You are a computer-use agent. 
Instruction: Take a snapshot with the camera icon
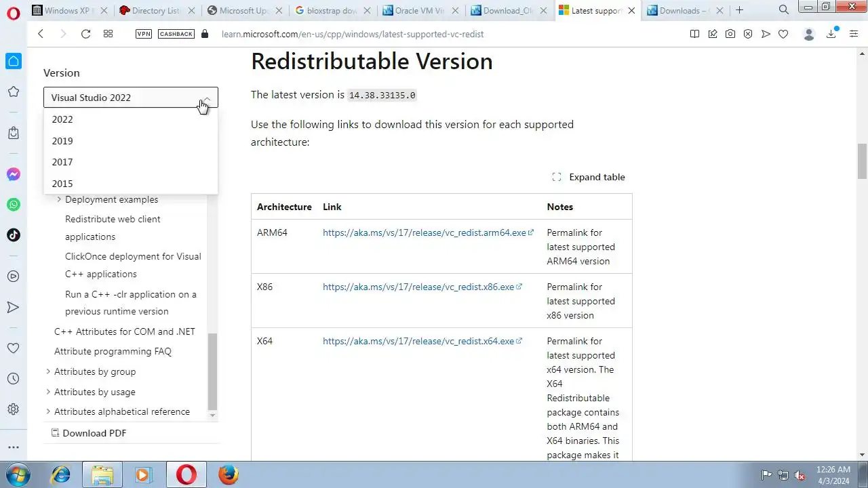coord(730,34)
